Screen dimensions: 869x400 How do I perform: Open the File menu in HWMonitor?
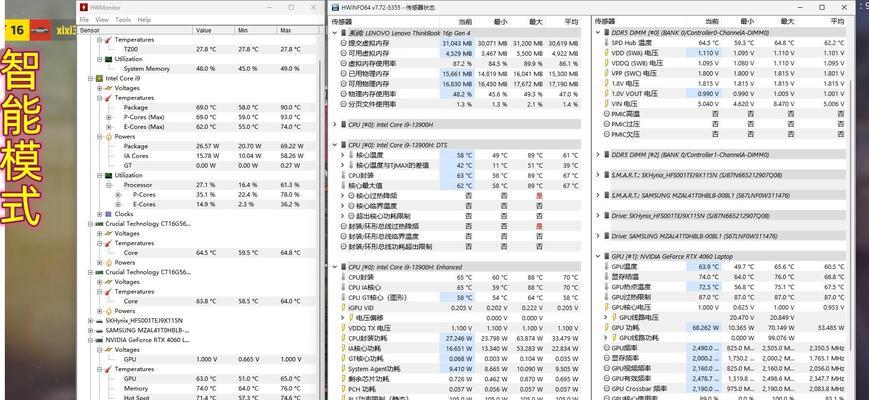[x=84, y=19]
